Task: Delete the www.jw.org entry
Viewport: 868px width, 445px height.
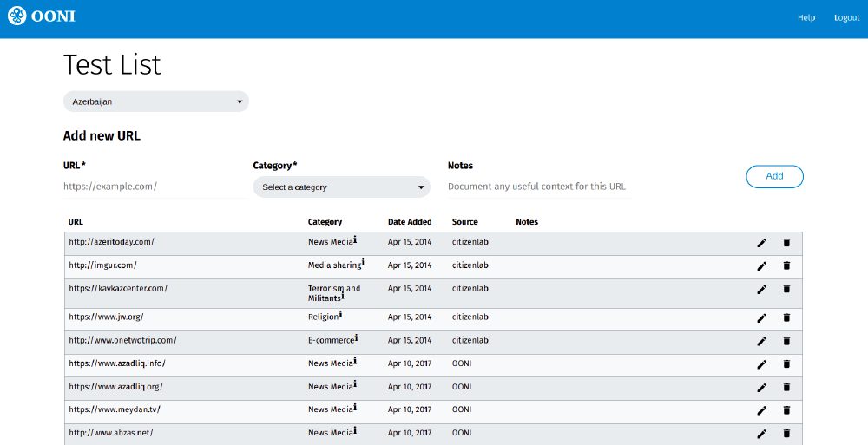Action: coord(786,318)
